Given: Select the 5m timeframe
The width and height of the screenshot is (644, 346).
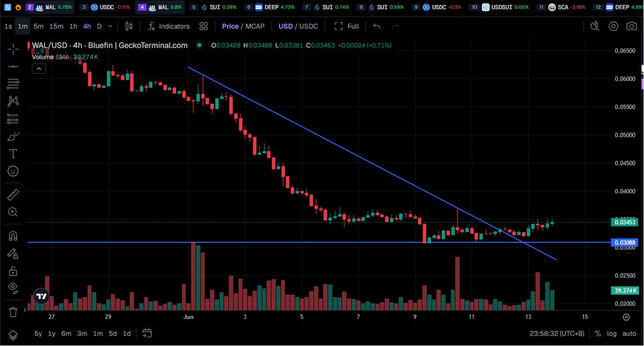Looking at the screenshot, I should pyautogui.click(x=38, y=26).
